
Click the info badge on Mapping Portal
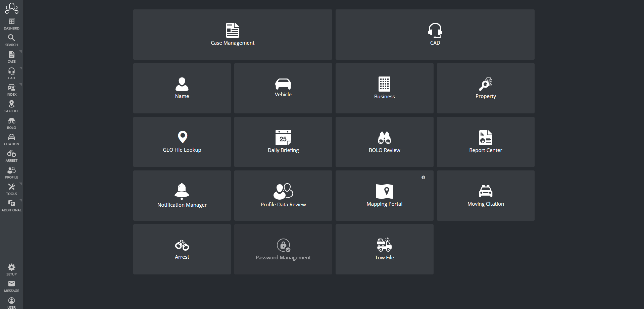pos(423,177)
